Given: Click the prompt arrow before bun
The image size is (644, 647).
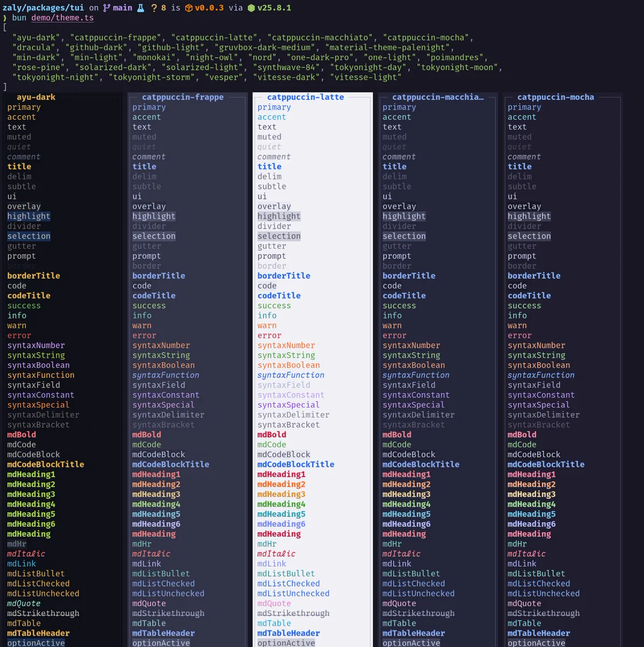Looking at the screenshot, I should coord(5,18).
